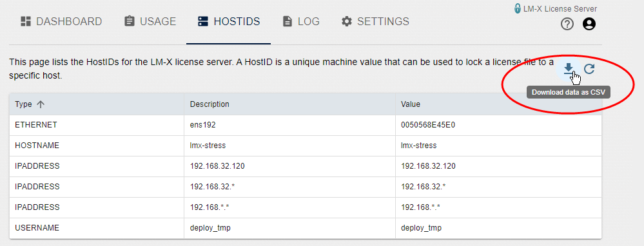The height and width of the screenshot is (246, 644).
Task: Select the HOSTNAME lmx-stress row
Action: pyautogui.click(x=305, y=146)
